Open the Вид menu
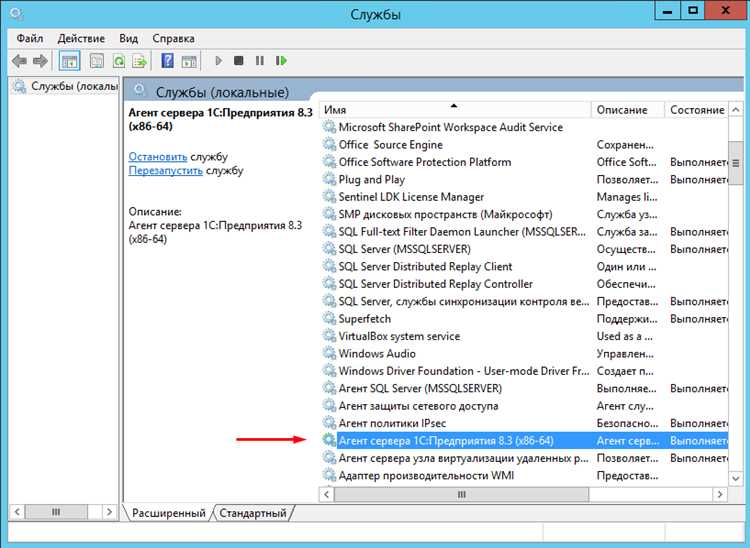 pos(129,38)
